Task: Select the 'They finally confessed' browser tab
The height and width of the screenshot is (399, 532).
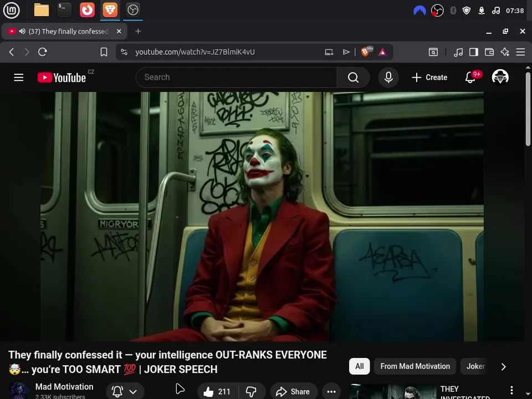Action: [64, 31]
